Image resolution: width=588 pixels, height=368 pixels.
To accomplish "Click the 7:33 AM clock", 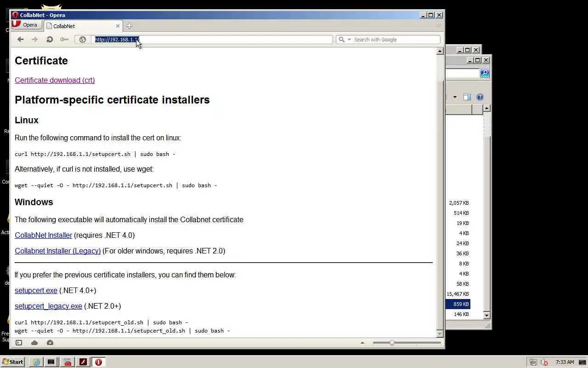I will point(565,362).
